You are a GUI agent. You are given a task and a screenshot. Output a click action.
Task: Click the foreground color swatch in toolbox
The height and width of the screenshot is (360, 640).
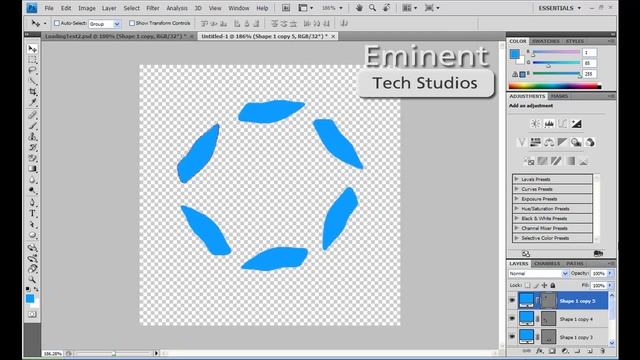(x=30, y=298)
